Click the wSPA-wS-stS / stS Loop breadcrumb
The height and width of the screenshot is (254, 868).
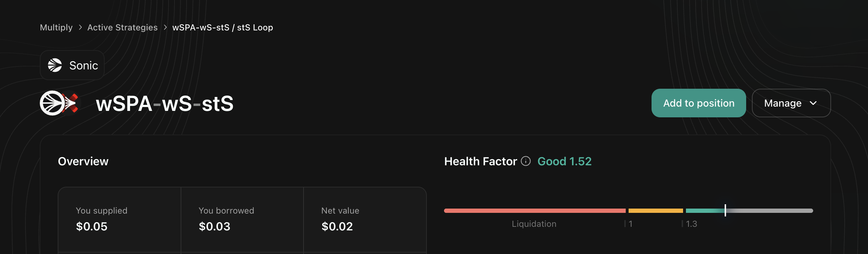tap(223, 28)
